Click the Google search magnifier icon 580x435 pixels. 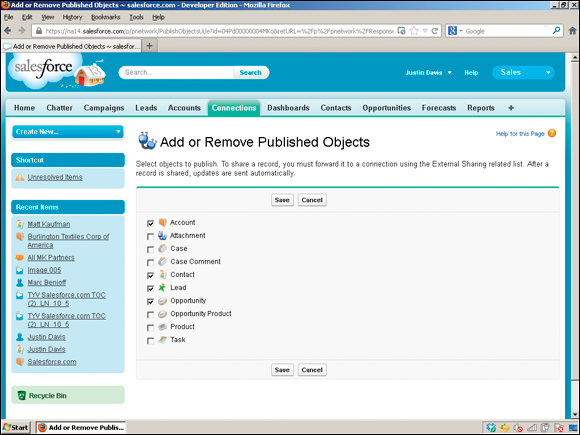(556, 31)
